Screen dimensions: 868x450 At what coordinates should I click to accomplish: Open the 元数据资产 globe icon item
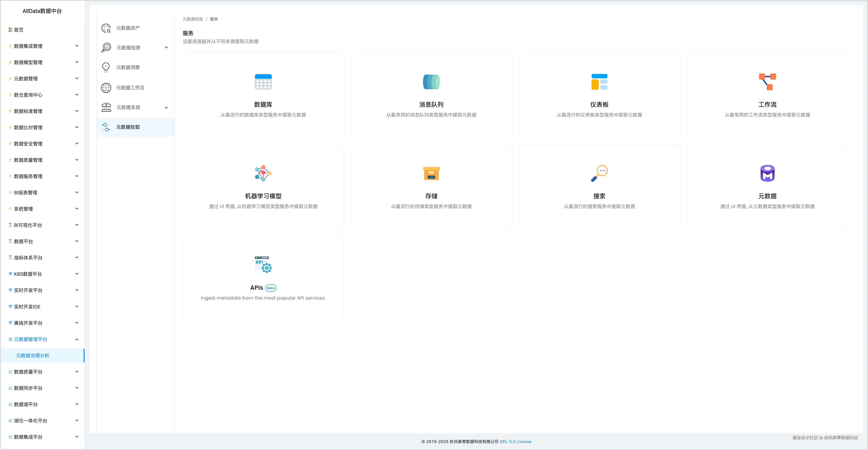(106, 28)
